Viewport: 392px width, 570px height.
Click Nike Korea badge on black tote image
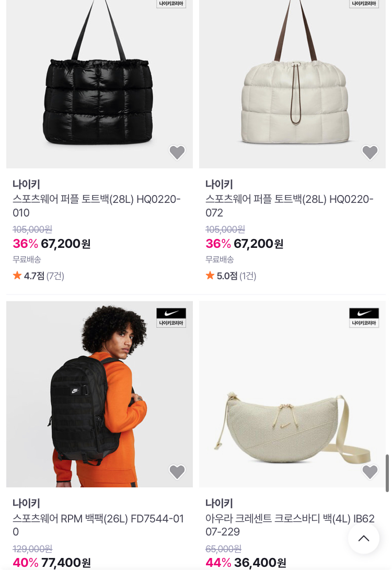171,4
